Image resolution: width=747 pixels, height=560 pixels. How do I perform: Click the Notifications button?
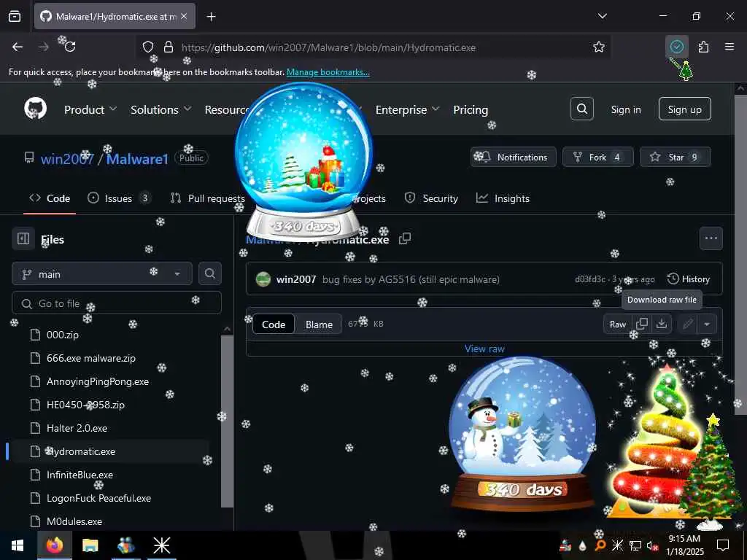[x=513, y=157]
